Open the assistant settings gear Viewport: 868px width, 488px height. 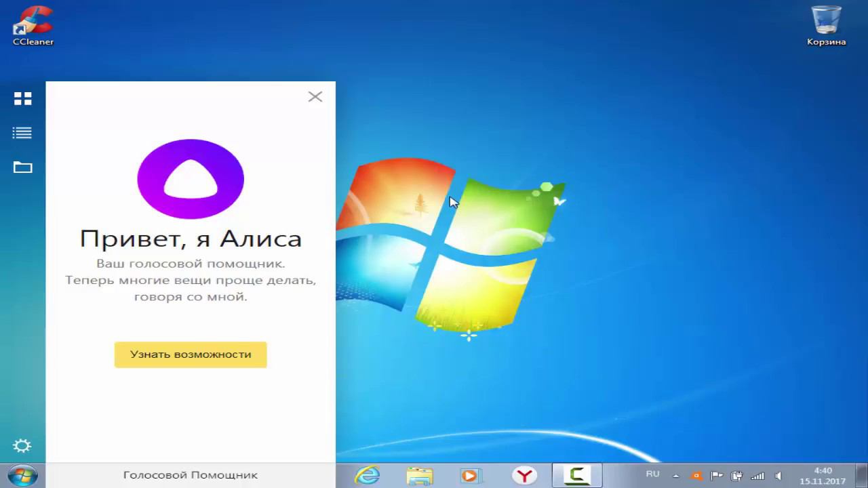(x=22, y=445)
